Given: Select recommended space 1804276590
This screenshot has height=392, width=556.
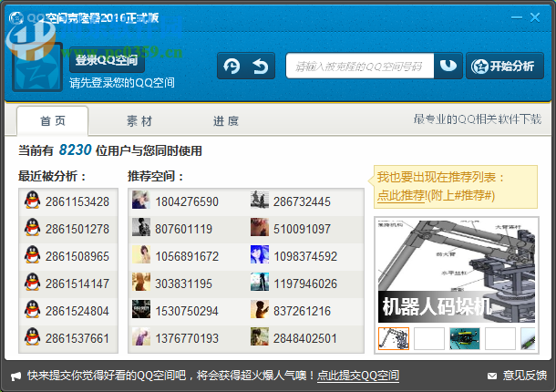Looking at the screenshot, I should coord(187,201).
